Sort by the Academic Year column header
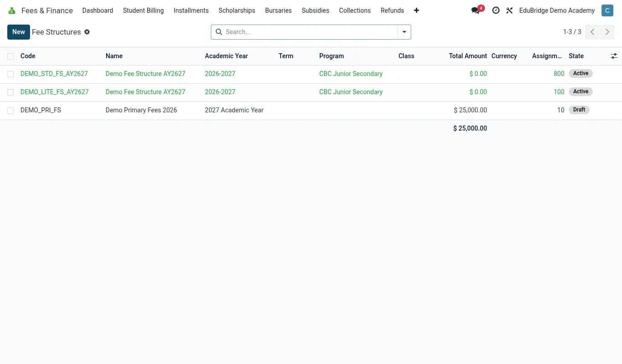 226,56
